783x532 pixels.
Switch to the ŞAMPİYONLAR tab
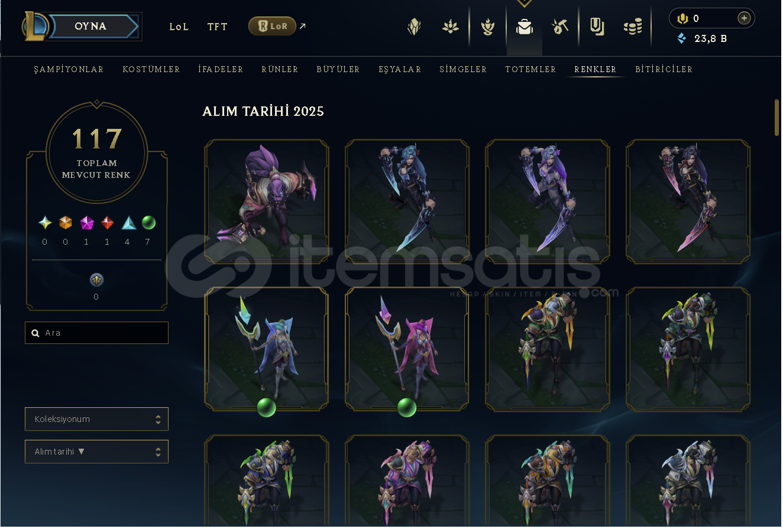point(69,69)
